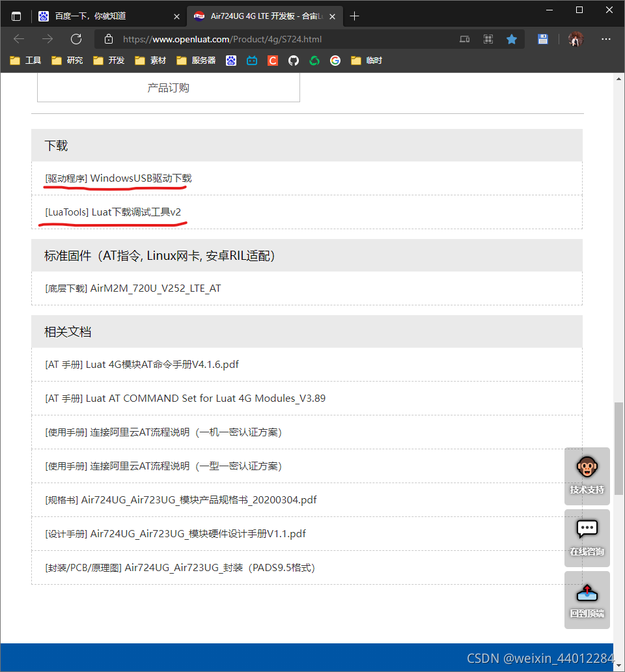This screenshot has height=672, width=625.
Task: Close the 百度一下 tab
Action: (176, 17)
